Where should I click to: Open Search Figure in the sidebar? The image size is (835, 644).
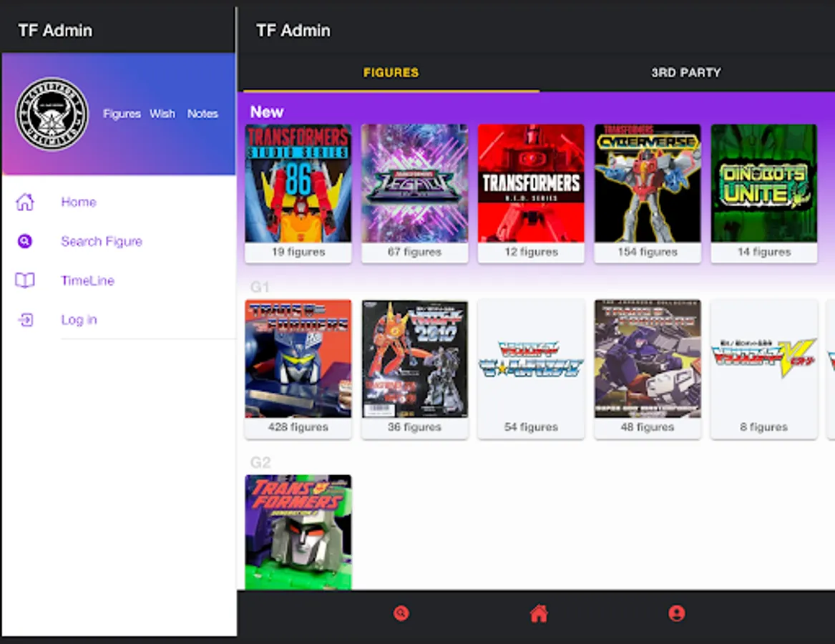tap(102, 241)
